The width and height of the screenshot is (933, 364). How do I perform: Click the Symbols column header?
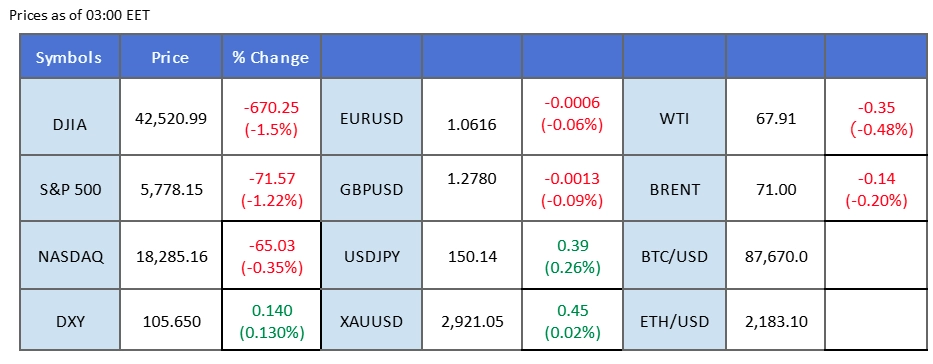click(x=70, y=58)
